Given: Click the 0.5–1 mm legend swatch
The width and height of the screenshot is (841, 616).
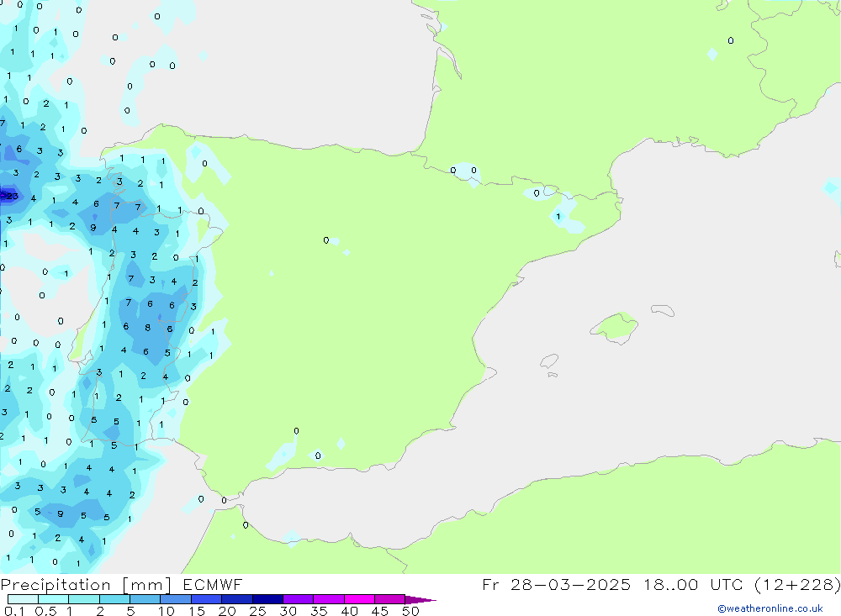Looking at the screenshot, I should coord(54,599).
